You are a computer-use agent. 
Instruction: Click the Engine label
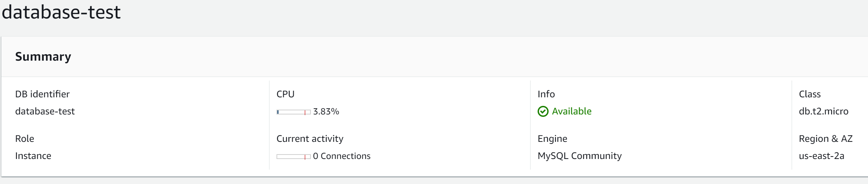(552, 139)
